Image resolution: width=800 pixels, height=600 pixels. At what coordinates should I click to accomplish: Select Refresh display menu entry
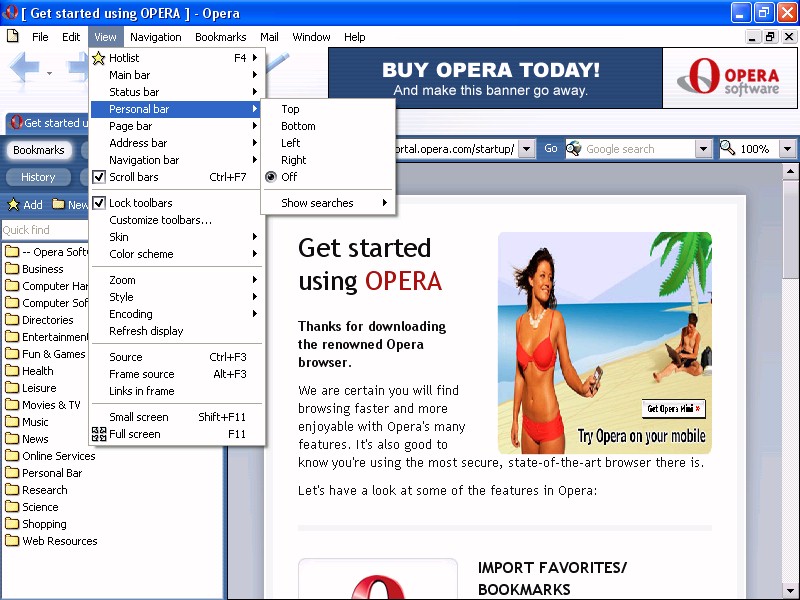(x=177, y=331)
